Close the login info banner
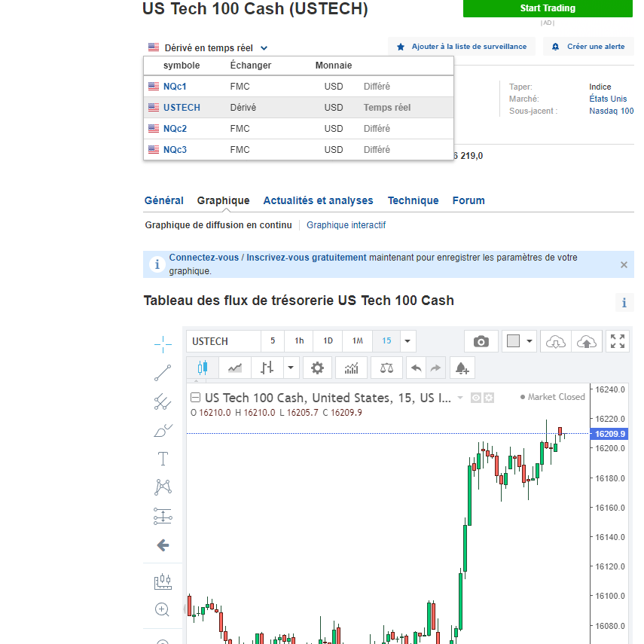 624,265
